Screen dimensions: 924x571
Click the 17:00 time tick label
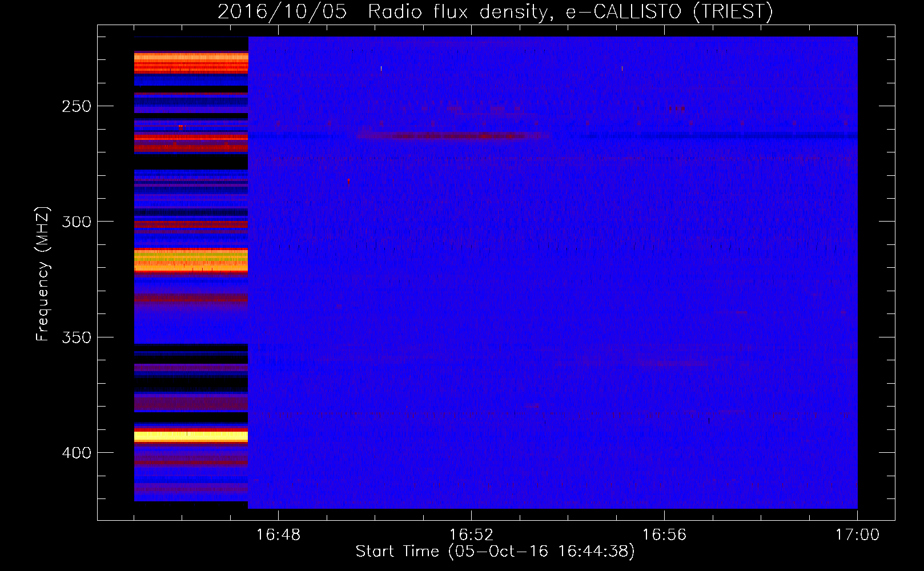coord(857,535)
